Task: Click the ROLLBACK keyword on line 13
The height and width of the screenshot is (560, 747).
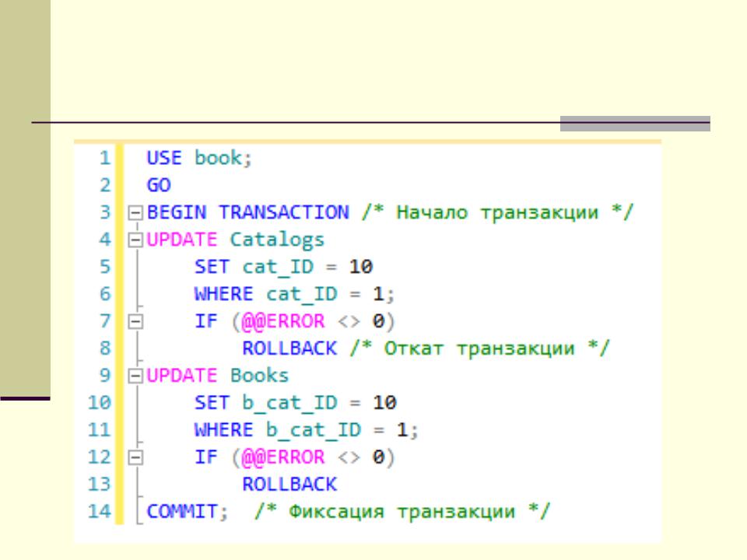Action: pyautogui.click(x=289, y=485)
